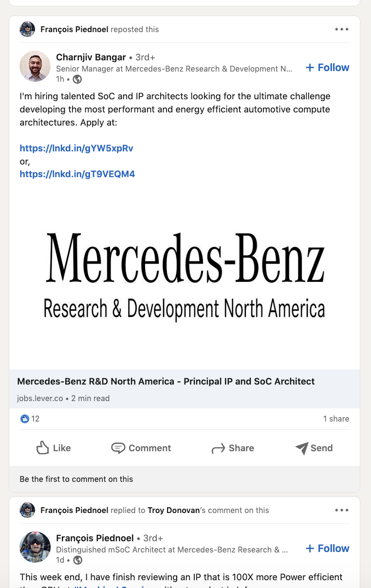Click the Mercedes-Benz logo image preview
371x588 pixels.
tap(185, 275)
